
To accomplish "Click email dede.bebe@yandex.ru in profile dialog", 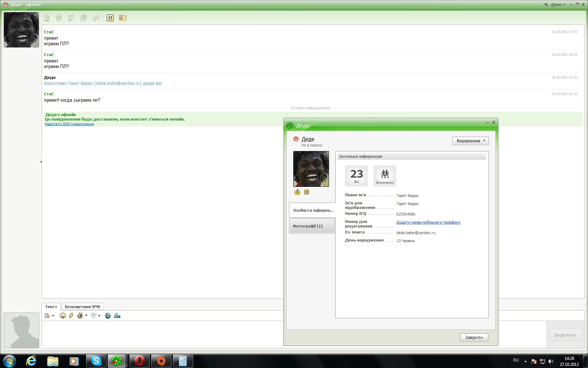I will point(416,233).
